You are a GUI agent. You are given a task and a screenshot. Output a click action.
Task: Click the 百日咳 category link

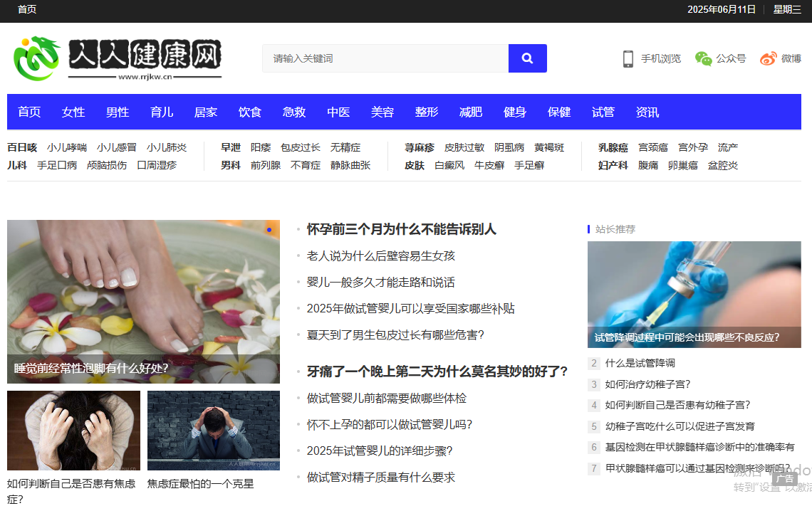click(22, 147)
